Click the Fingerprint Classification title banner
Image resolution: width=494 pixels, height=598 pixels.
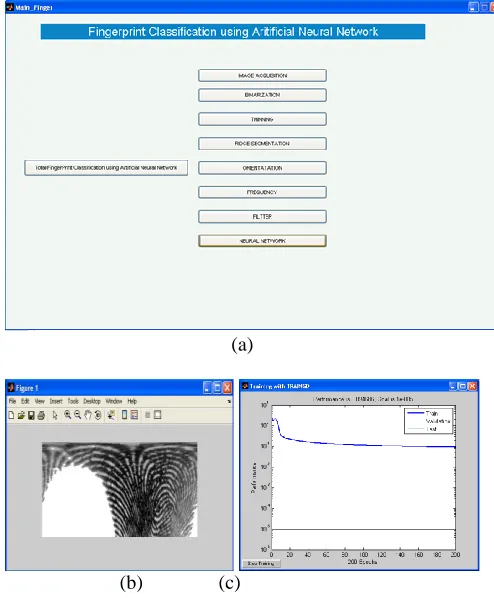233,31
